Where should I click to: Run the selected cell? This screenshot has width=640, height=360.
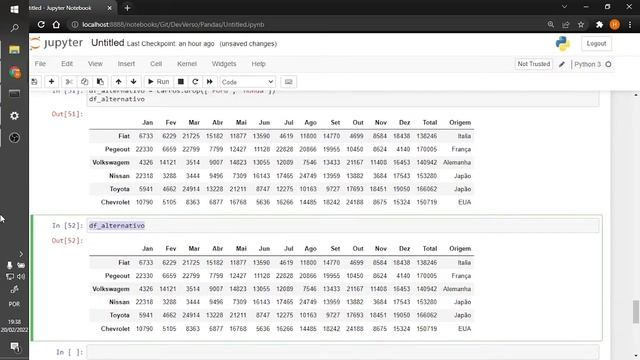click(158, 82)
